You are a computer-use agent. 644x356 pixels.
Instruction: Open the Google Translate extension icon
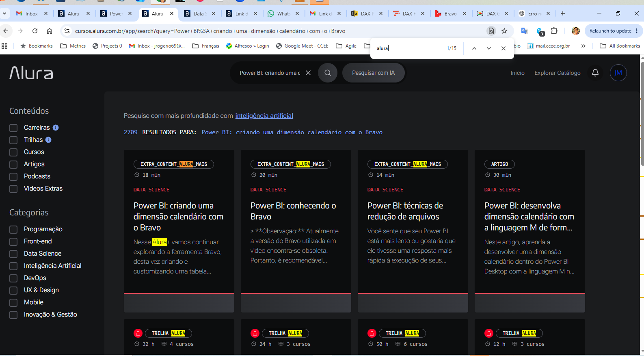pos(524,31)
